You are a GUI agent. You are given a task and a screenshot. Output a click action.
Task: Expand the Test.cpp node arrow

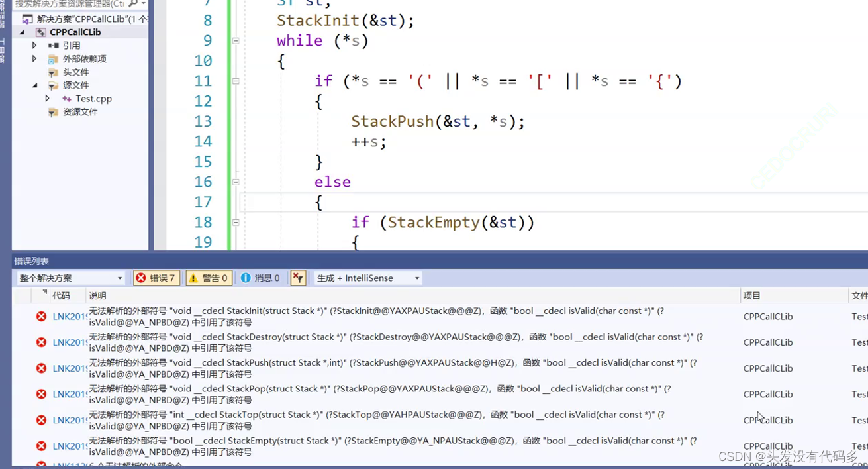pos(47,99)
